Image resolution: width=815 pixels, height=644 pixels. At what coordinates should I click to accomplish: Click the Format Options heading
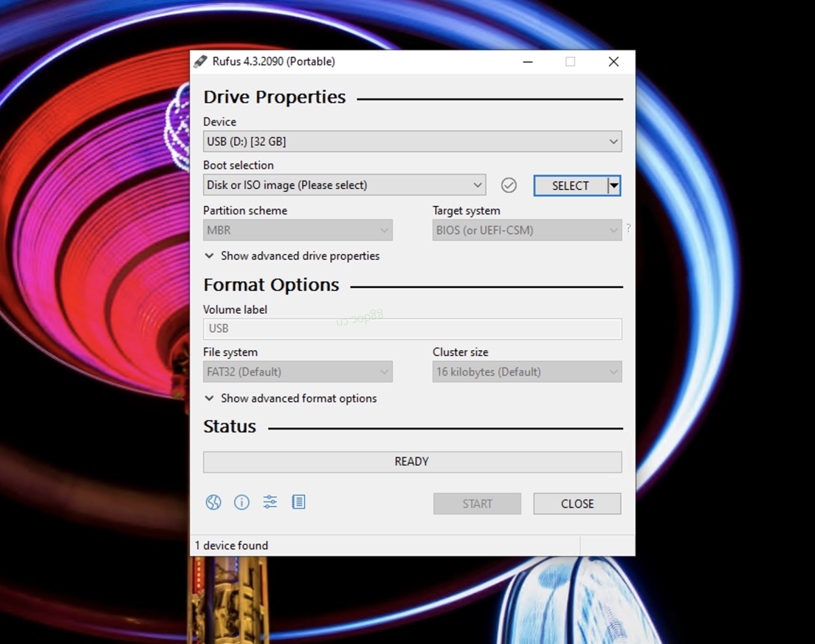[271, 285]
